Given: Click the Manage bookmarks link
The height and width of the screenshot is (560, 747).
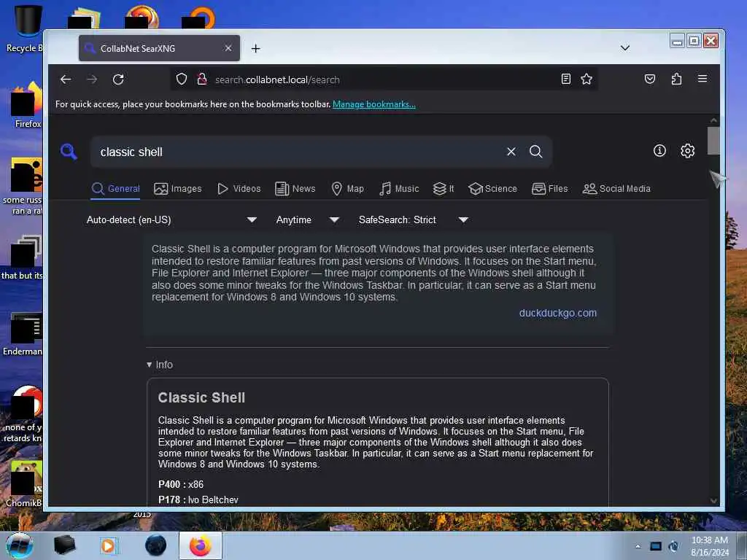Looking at the screenshot, I should (x=374, y=104).
